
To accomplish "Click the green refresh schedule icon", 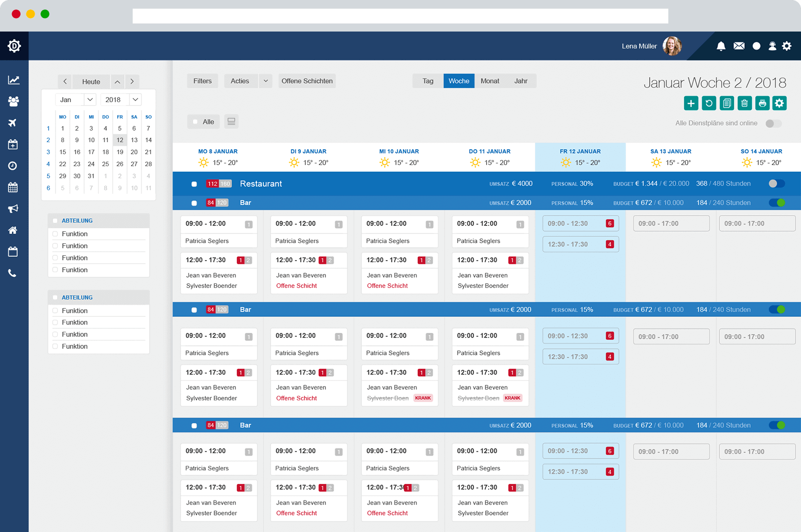I will pyautogui.click(x=709, y=103).
